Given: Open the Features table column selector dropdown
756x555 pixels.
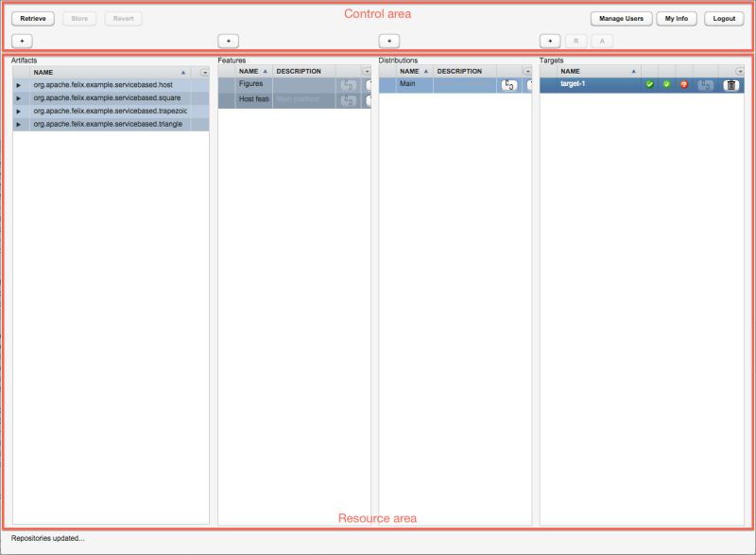Looking at the screenshot, I should pos(366,71).
